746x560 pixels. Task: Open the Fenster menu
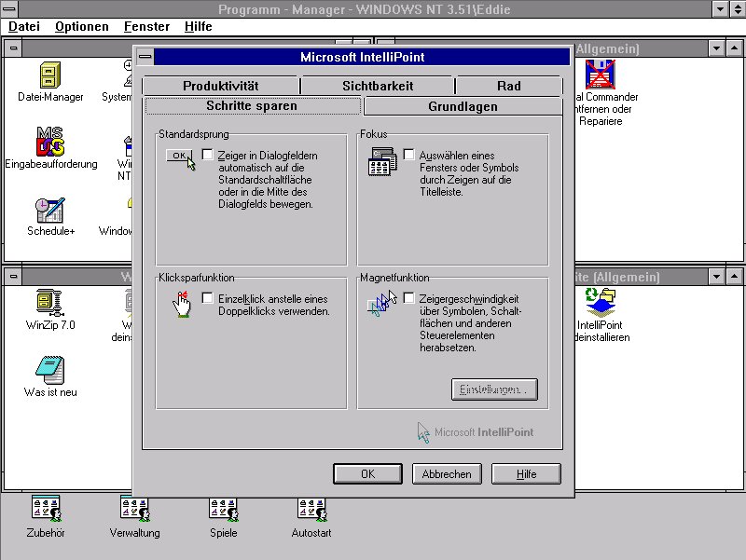pyautogui.click(x=146, y=26)
